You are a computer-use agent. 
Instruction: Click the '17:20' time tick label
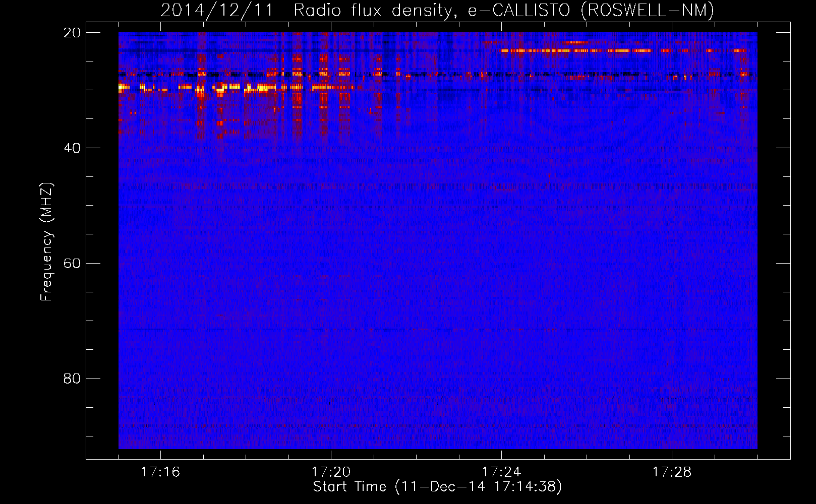pyautogui.click(x=331, y=472)
